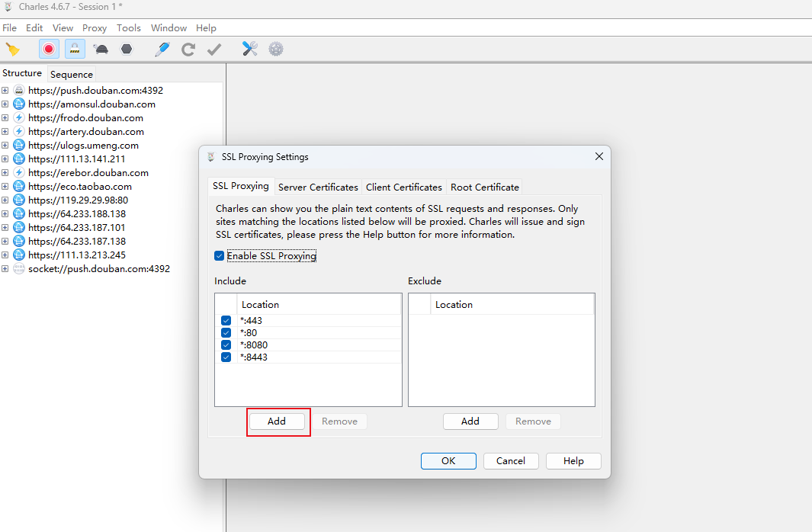This screenshot has width=812, height=532.
Task: Select the *:8443 location row
Action: point(308,357)
